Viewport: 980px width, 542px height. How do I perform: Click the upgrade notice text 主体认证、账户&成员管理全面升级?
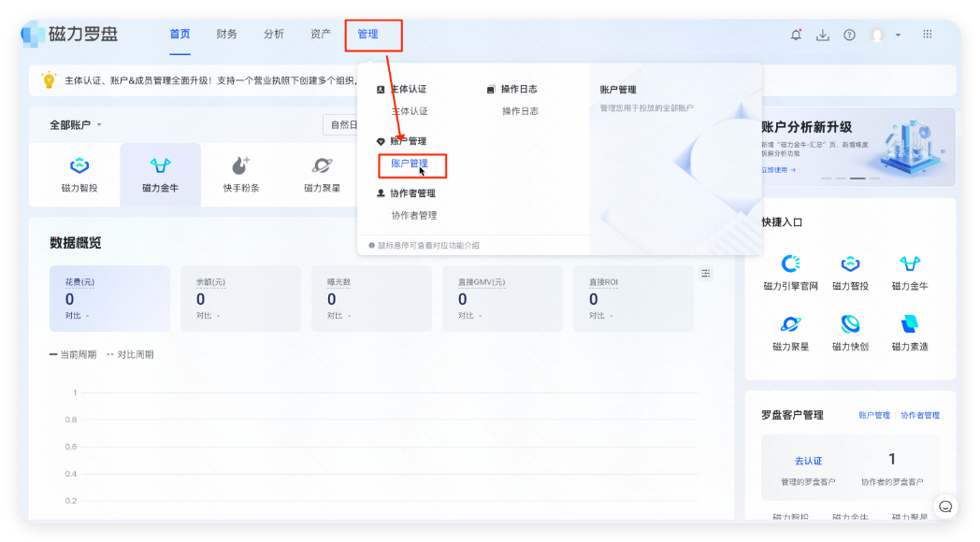click(x=137, y=80)
